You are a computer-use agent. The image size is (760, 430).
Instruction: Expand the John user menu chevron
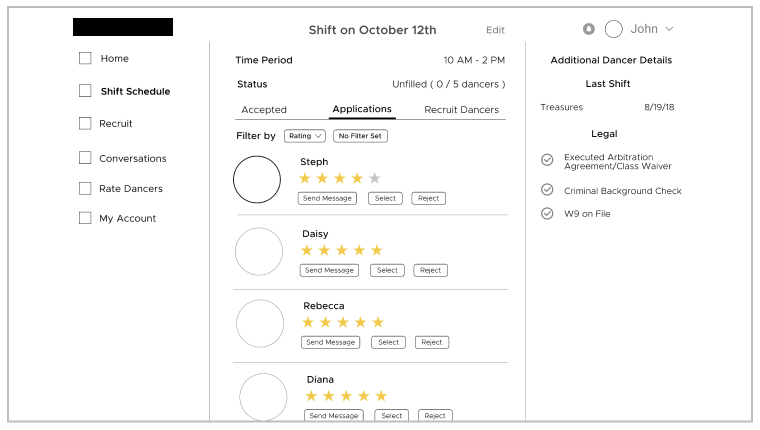669,30
